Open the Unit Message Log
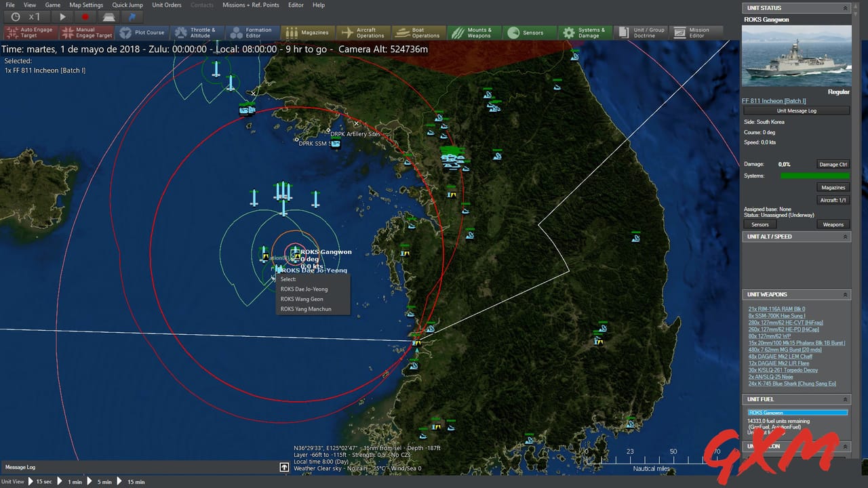The width and height of the screenshot is (868, 488). [797, 110]
